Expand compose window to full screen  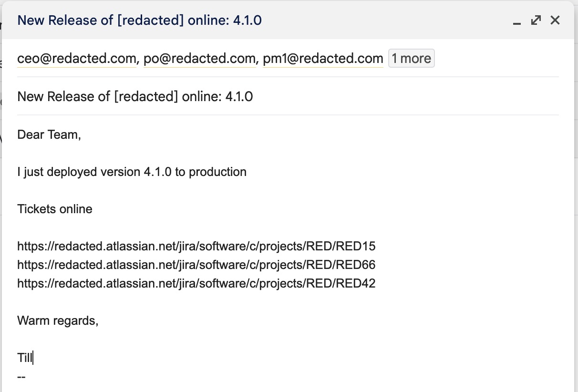pos(536,20)
